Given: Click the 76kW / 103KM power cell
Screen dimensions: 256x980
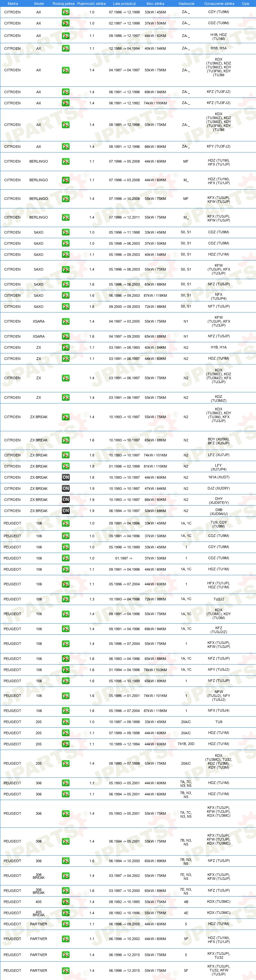Looking at the screenshot, I should point(155,670).
